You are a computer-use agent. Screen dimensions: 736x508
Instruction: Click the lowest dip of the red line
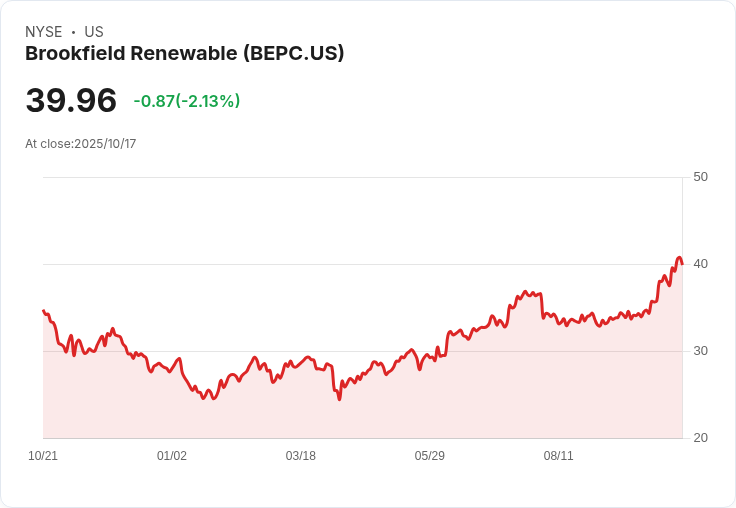tap(339, 399)
